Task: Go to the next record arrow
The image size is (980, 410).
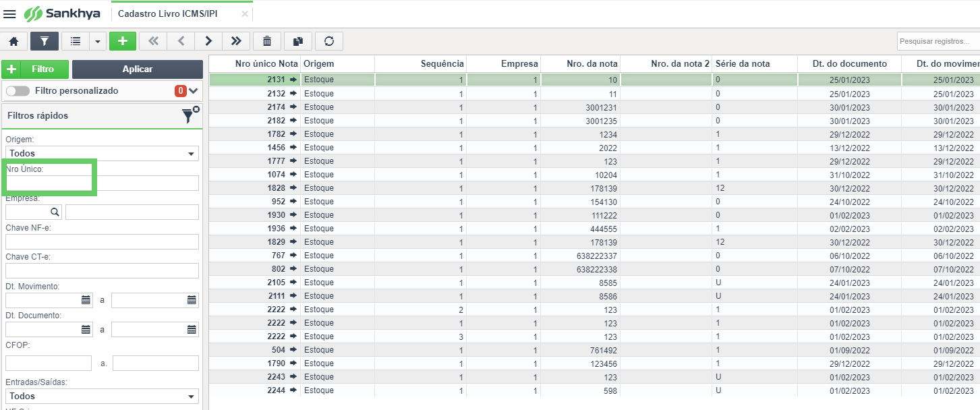Action: pyautogui.click(x=208, y=41)
